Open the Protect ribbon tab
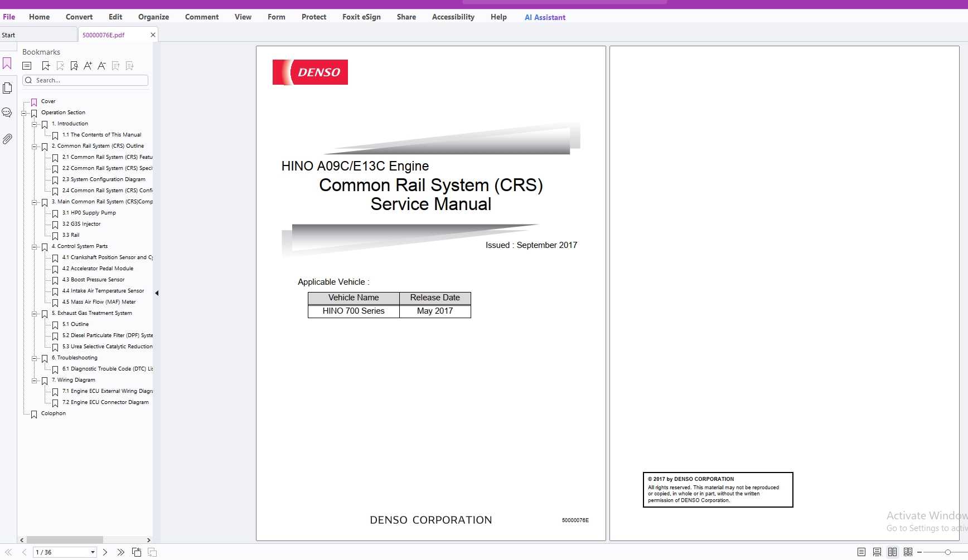 click(x=314, y=17)
